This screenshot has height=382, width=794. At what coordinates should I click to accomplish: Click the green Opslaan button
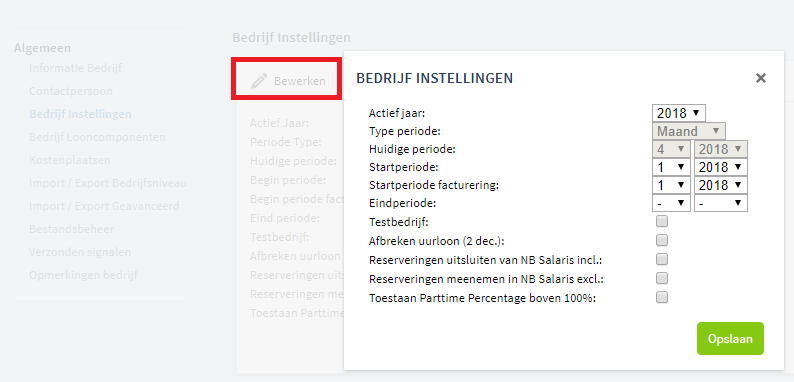[x=730, y=338]
